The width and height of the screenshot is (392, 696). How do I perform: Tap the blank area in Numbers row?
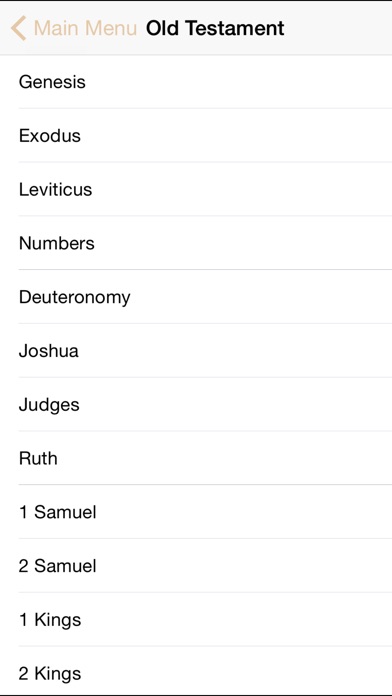[x=266, y=243]
